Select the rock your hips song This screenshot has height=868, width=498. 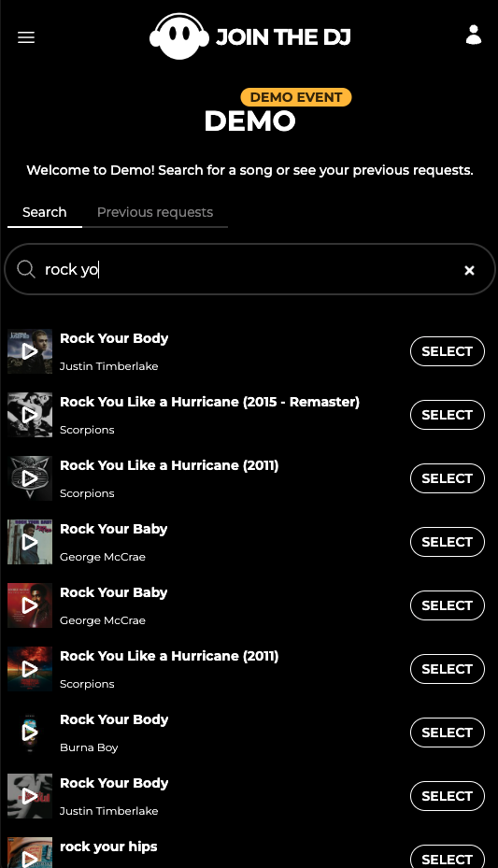coord(448,858)
